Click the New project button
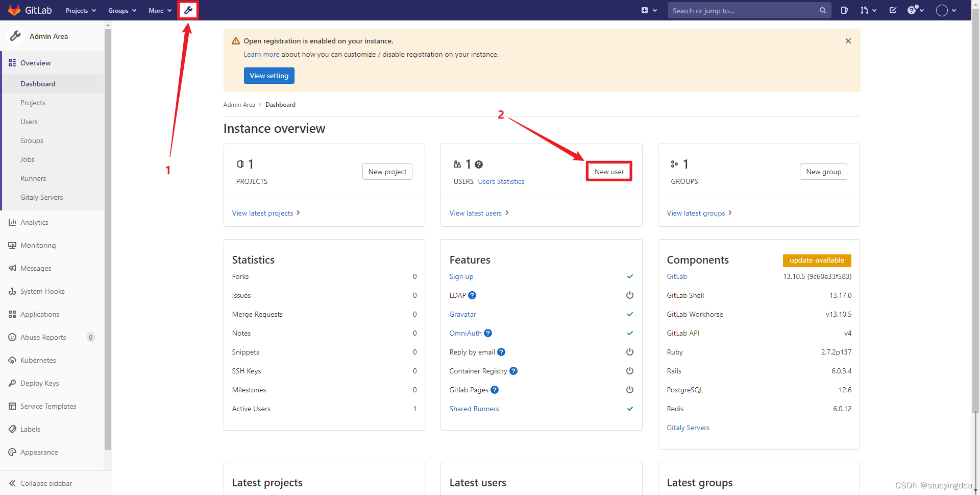Screen dimensions: 980x495 (387, 172)
